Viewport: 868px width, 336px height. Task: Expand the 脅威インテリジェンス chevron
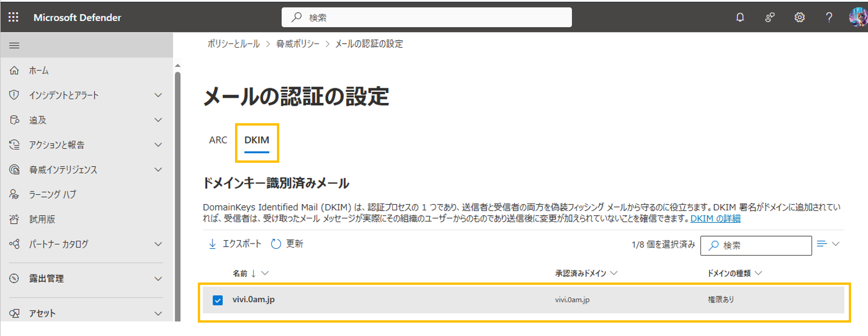pyautogui.click(x=158, y=170)
